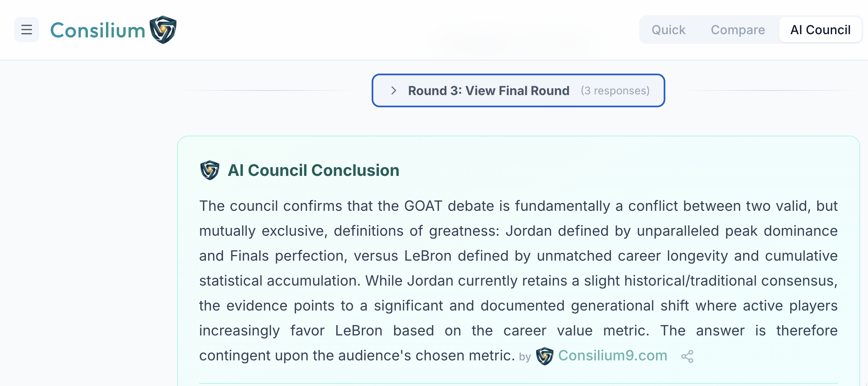The width and height of the screenshot is (868, 386).
Task: Click the 'AI Council Conclusion' heading
Action: 313,170
